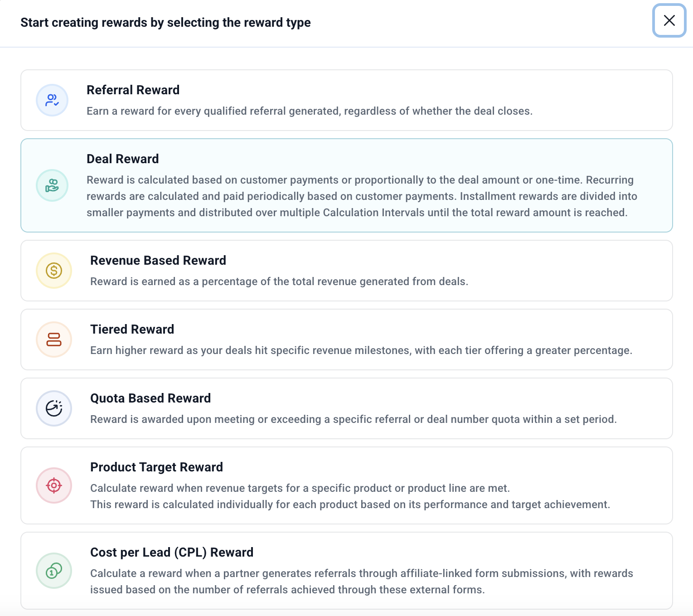Choose the Quota Based Reward title
This screenshot has height=616, width=693.
click(x=150, y=398)
